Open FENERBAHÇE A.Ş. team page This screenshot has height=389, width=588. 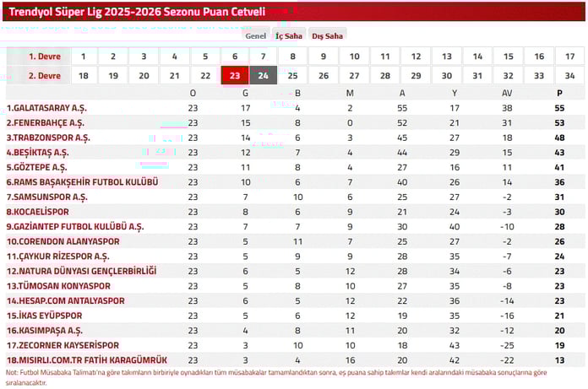[x=46, y=123]
